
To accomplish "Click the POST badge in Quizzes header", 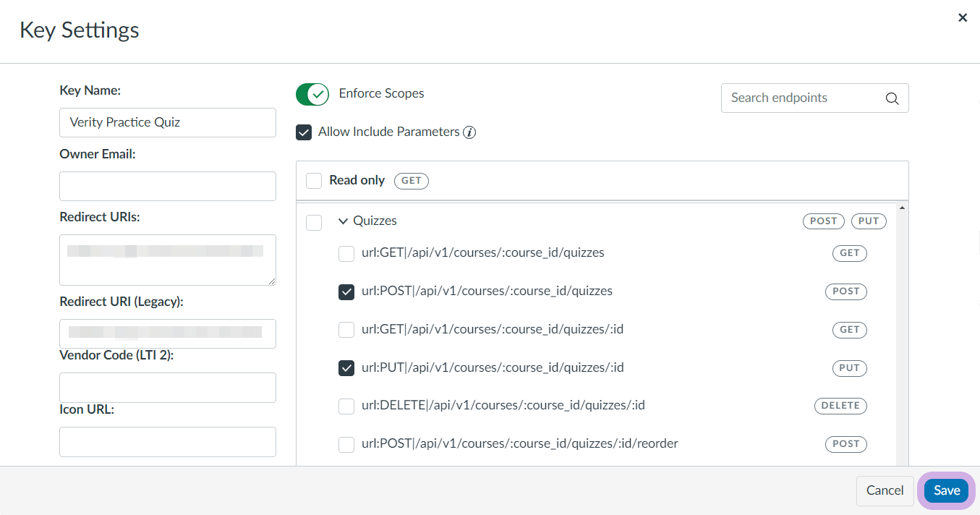I will pyautogui.click(x=824, y=221).
